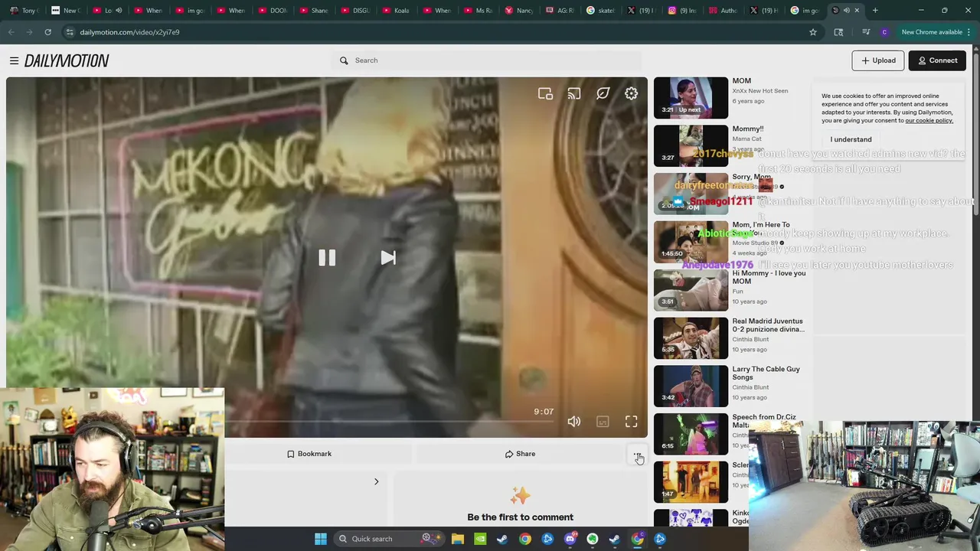This screenshot has width=980, height=551.
Task: View site information icon in address bar
Action: (x=70, y=32)
